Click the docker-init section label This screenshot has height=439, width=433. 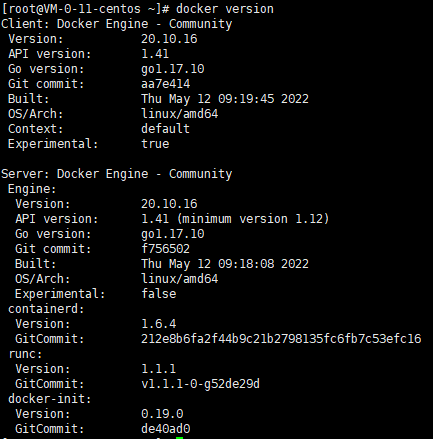[49, 399]
